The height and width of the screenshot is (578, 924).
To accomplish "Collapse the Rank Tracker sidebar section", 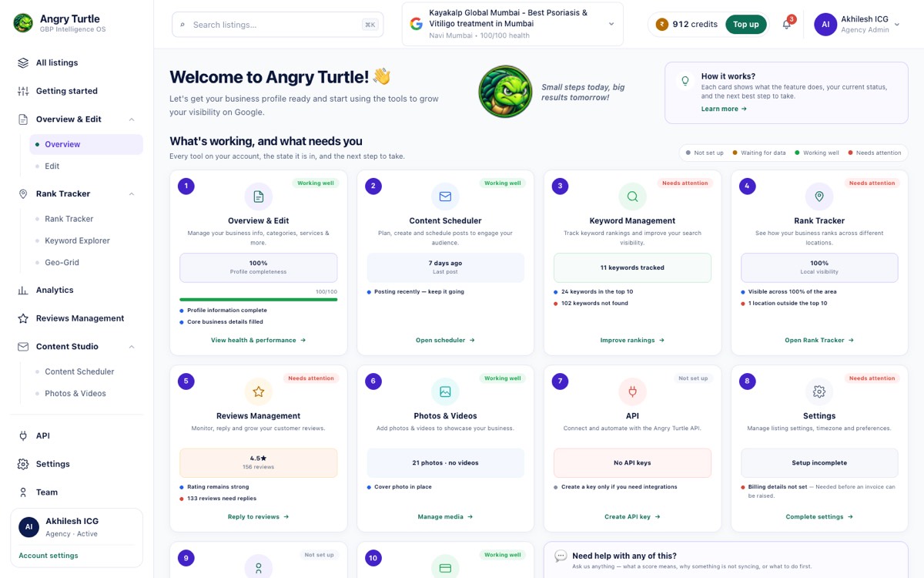I will (x=132, y=194).
